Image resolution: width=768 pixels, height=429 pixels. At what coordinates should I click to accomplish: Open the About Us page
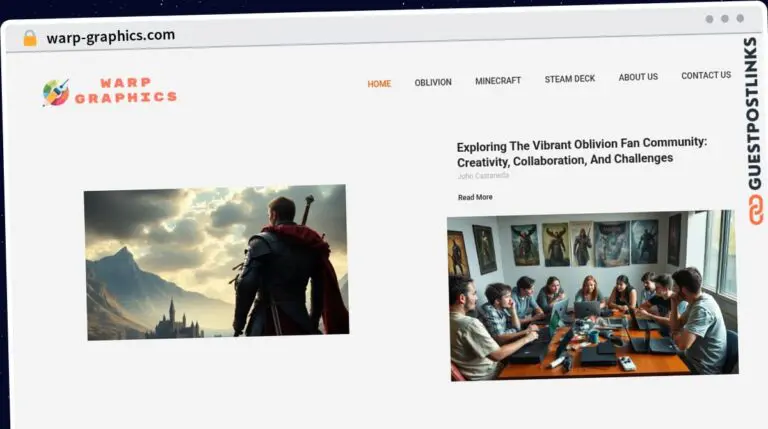[638, 77]
